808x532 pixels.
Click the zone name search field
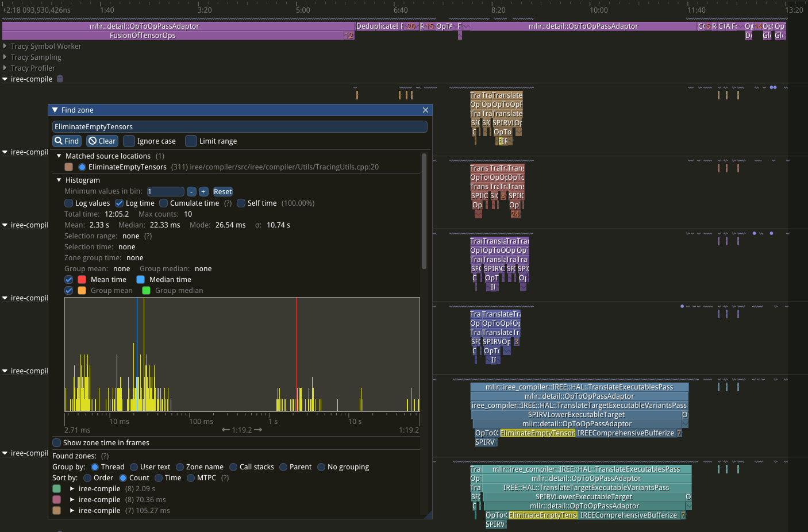point(240,126)
